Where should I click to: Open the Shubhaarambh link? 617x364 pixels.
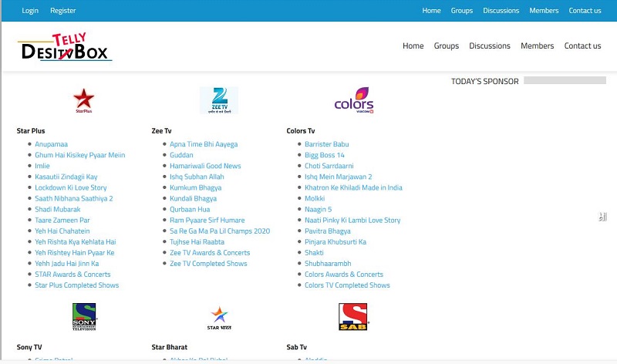328,263
